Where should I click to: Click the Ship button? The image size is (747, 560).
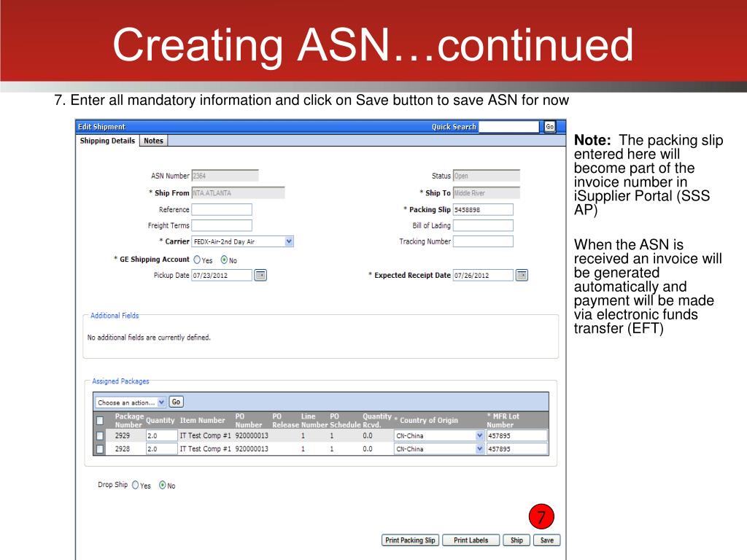point(516,540)
